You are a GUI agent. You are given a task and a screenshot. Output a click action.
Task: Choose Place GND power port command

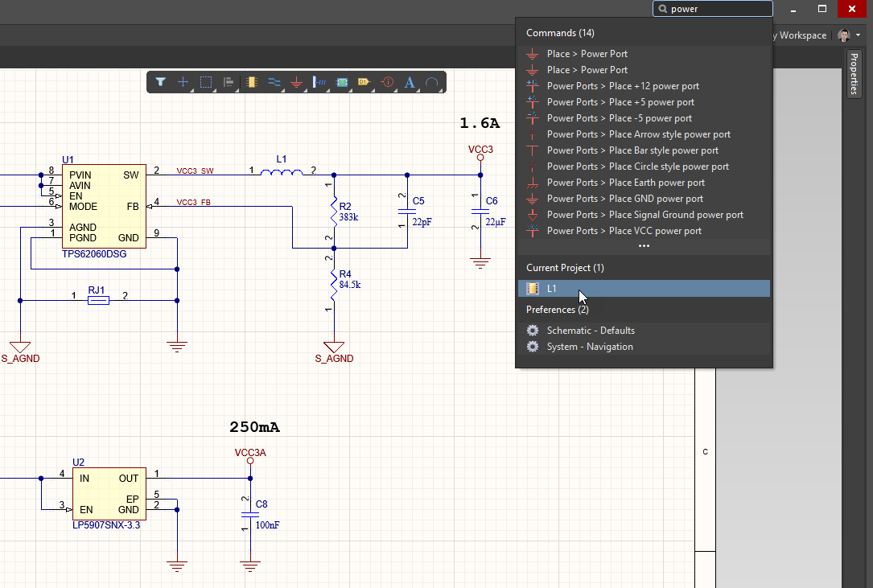point(624,199)
